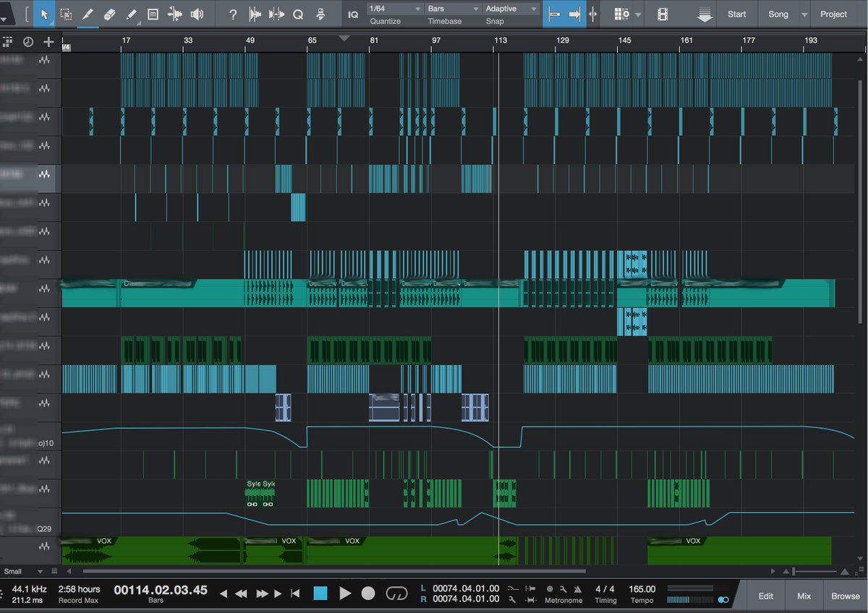Click the 4 / 4 Timing signature
This screenshot has width=868, height=613.
tap(605, 589)
